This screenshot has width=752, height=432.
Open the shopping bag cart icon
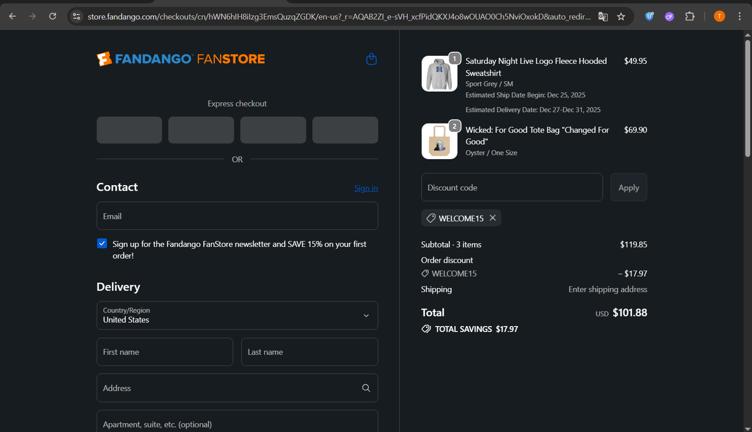click(x=371, y=59)
